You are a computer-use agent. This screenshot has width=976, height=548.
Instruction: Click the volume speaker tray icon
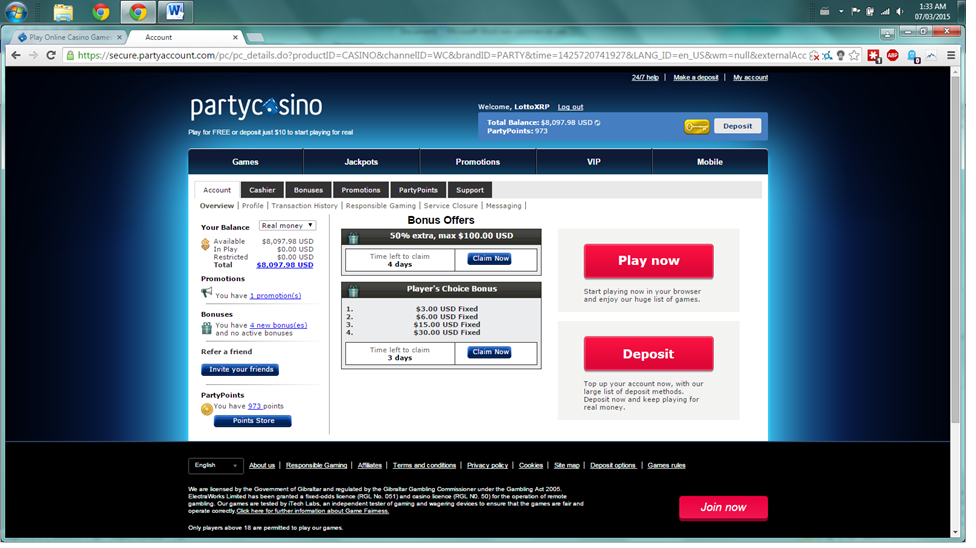(x=899, y=11)
